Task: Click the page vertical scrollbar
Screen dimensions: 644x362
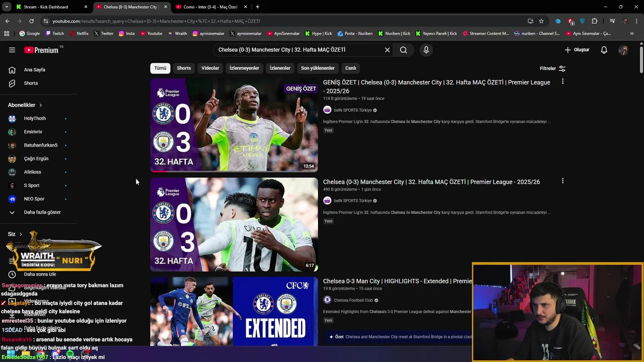Action: click(x=641, y=60)
